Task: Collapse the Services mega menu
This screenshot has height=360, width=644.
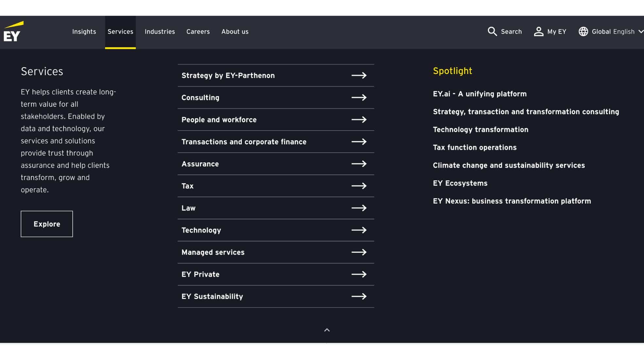Action: (327, 330)
